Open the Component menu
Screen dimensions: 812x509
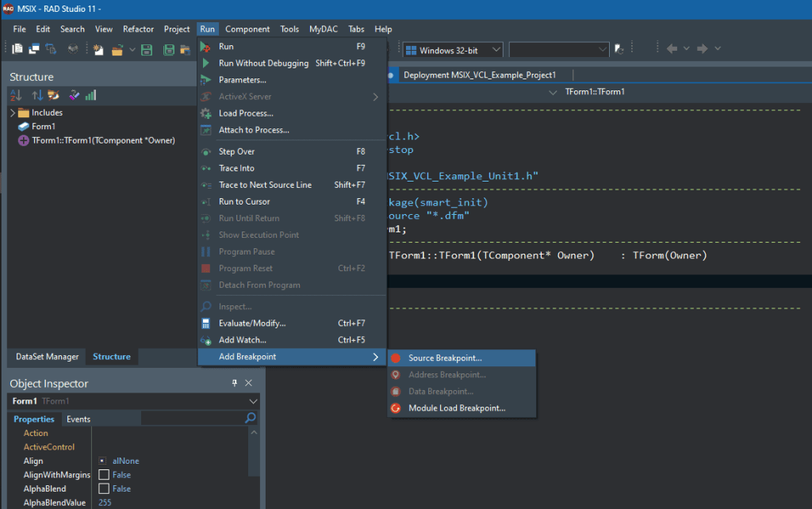coord(247,29)
